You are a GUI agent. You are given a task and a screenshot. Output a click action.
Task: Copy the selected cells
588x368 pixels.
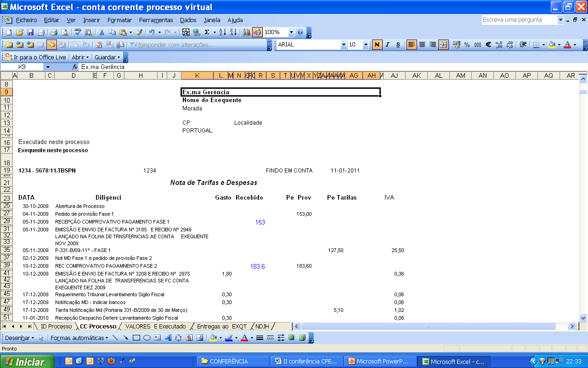coord(112,32)
